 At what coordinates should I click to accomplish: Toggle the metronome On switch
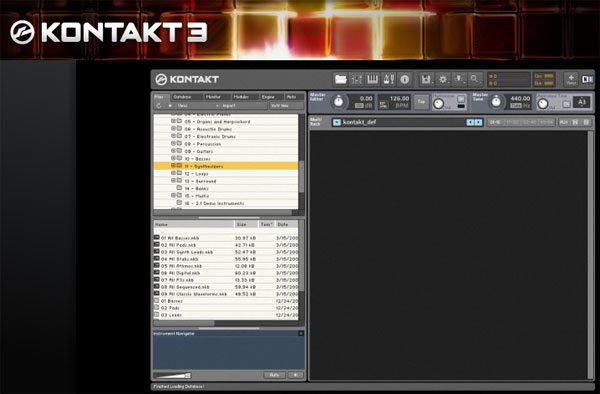pos(461,99)
